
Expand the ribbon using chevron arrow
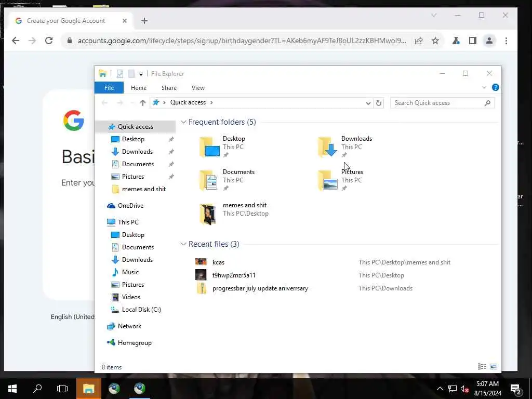pyautogui.click(x=484, y=87)
